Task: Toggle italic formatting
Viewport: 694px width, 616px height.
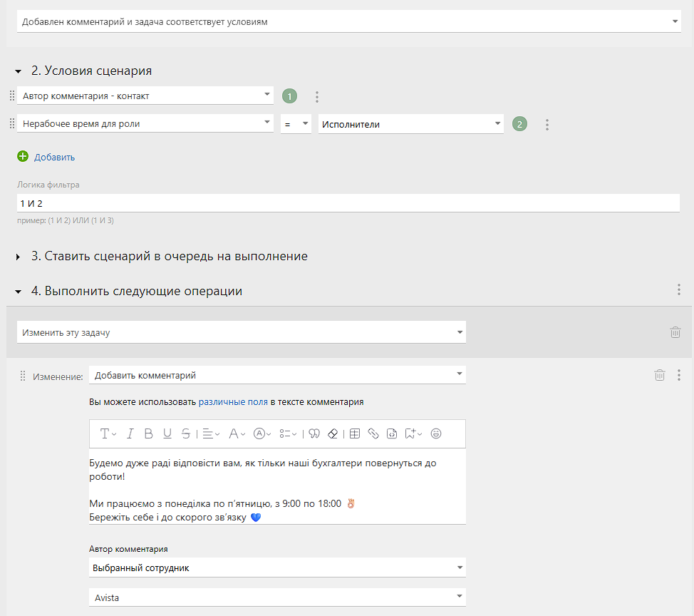Action: [x=130, y=433]
